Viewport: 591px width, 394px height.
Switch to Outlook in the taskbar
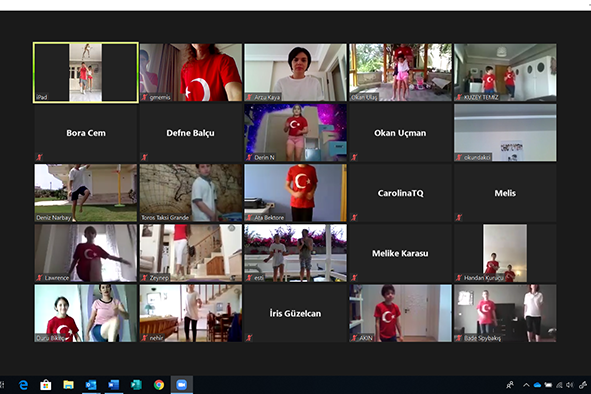pos(91,385)
